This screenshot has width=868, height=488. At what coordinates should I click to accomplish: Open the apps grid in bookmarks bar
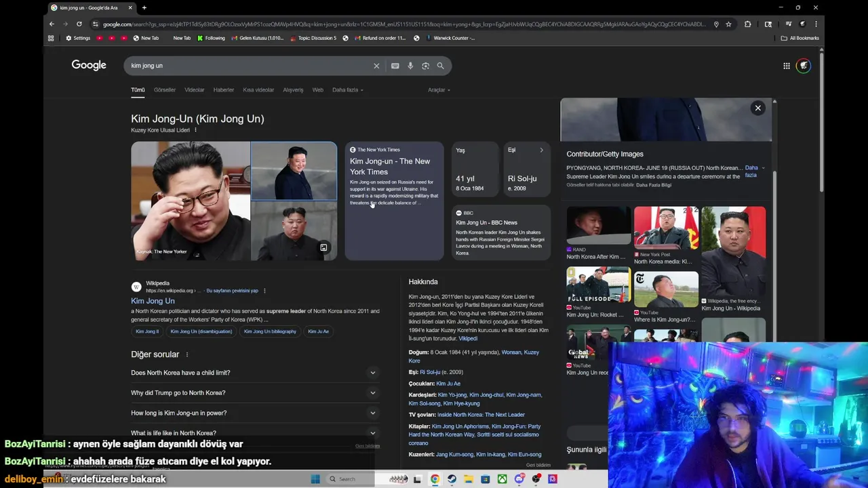click(x=51, y=38)
